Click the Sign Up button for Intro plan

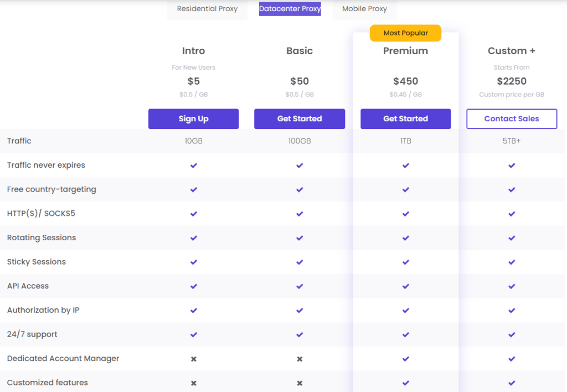(193, 118)
